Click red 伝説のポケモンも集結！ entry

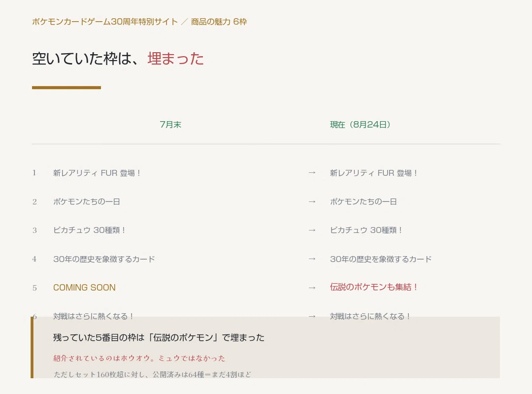point(373,287)
